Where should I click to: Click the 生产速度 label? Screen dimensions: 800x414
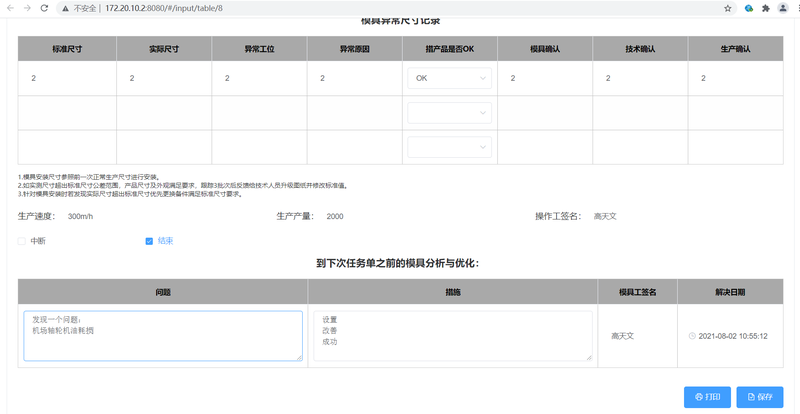click(36, 216)
